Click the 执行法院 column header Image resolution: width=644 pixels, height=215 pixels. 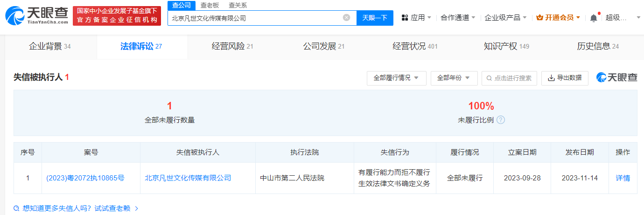click(x=305, y=152)
